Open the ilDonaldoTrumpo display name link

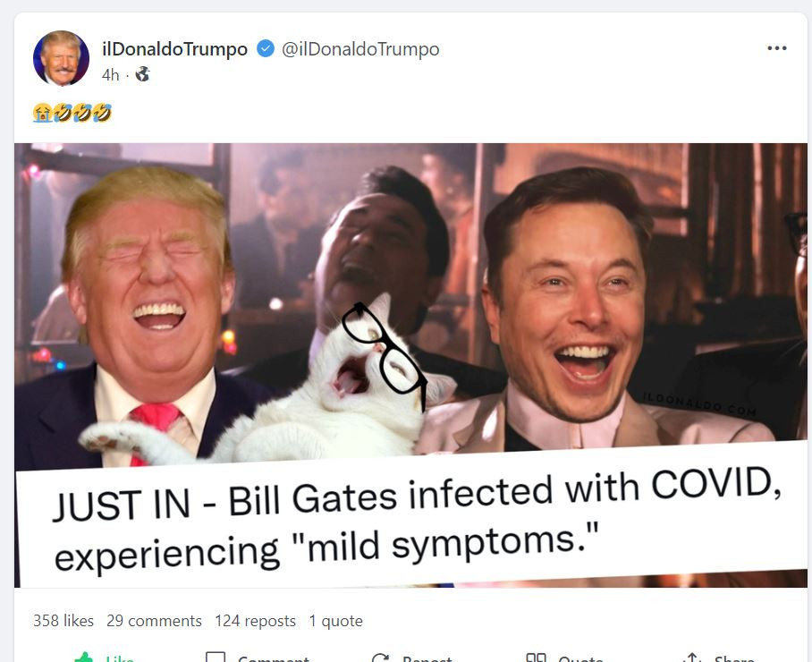click(175, 48)
